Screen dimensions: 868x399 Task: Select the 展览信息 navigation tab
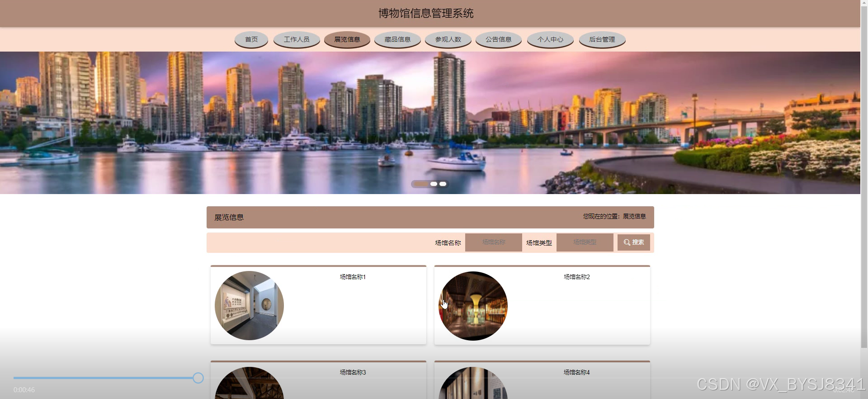point(347,39)
